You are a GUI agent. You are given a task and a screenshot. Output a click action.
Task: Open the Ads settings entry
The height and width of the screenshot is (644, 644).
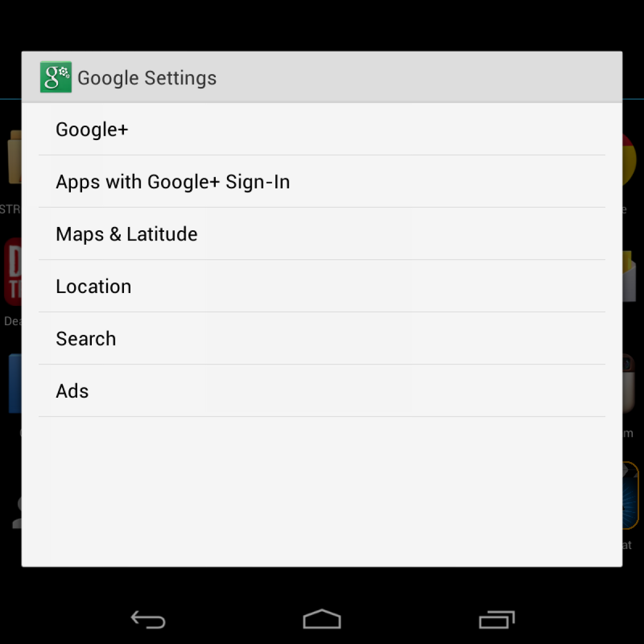322,391
